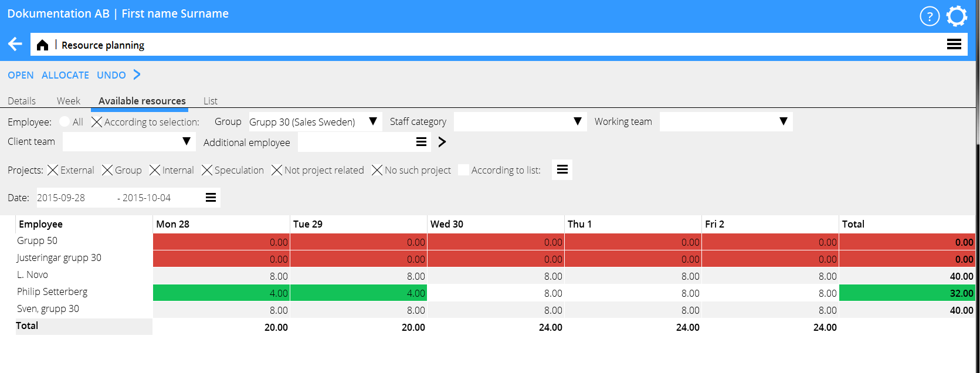Click the back arrow icon
The height and width of the screenshot is (373, 980).
15,45
